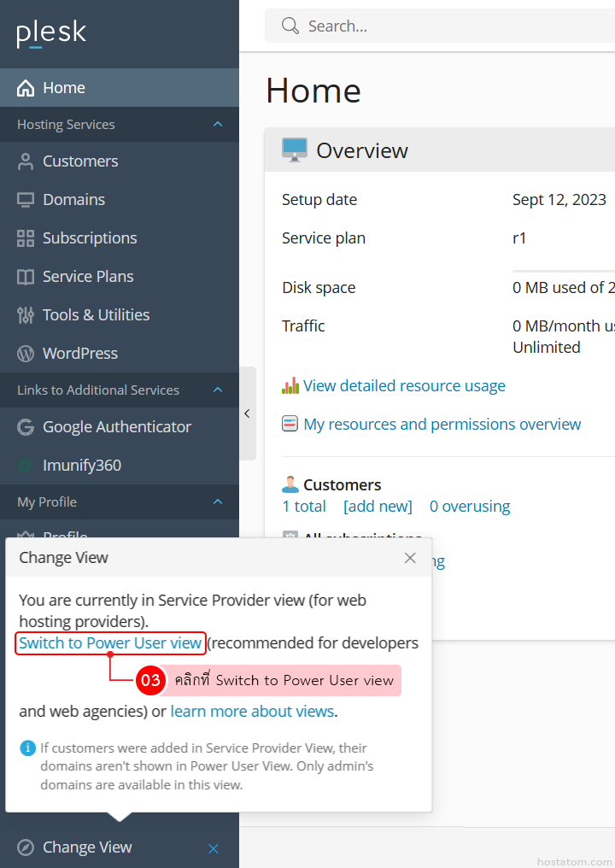
Task: Collapse the left sidebar panel
Action: tap(247, 413)
